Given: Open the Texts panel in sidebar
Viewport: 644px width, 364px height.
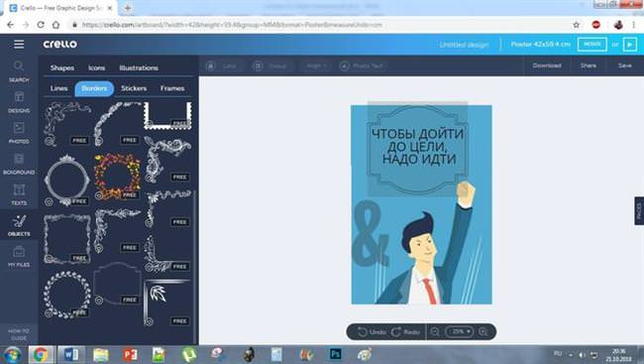Looking at the screenshot, I should pos(19,194).
